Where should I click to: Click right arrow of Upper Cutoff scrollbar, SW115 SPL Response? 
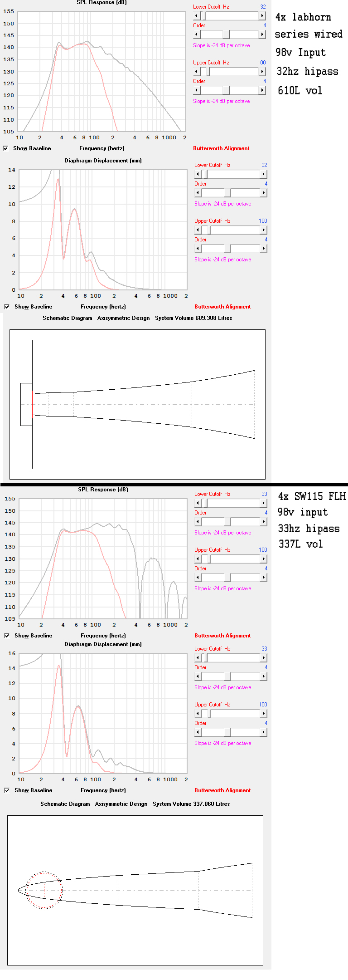(x=264, y=559)
